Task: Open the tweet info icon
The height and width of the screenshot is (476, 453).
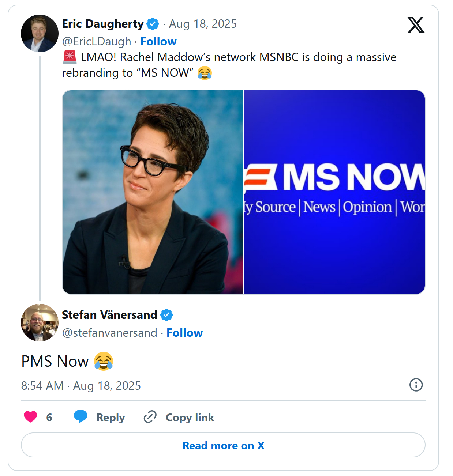Action: click(416, 385)
